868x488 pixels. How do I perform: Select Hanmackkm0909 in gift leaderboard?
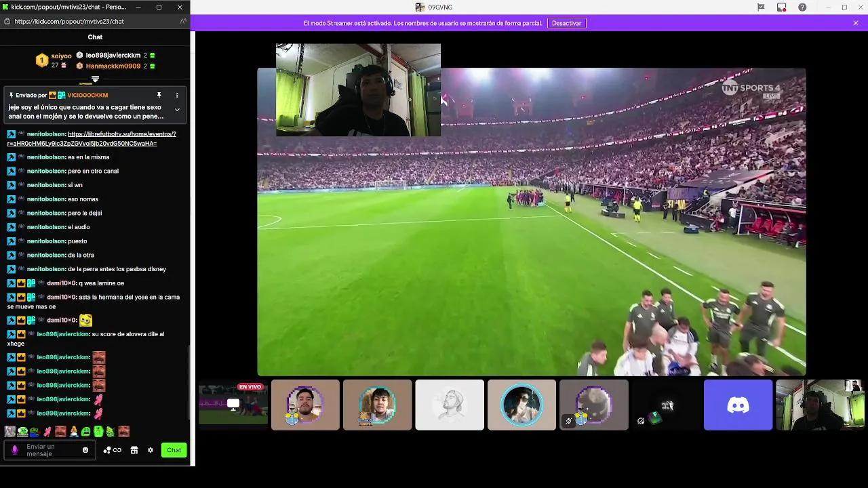[113, 66]
